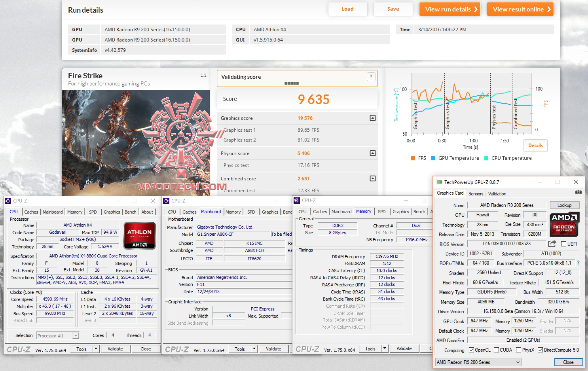The image size is (588, 371).
Task: Click Mainboard CPU-Z window title icon
Action: pos(166,201)
